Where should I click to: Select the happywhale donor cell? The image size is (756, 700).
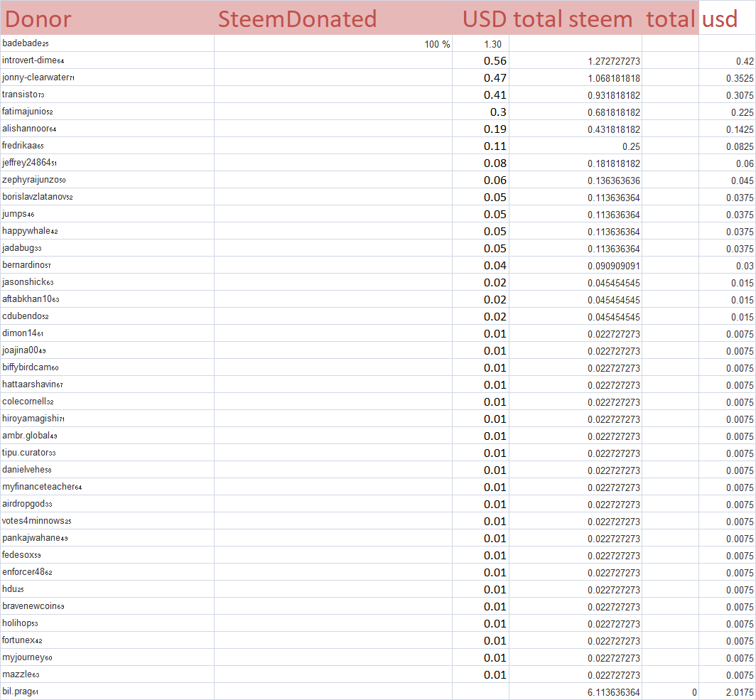coord(107,231)
